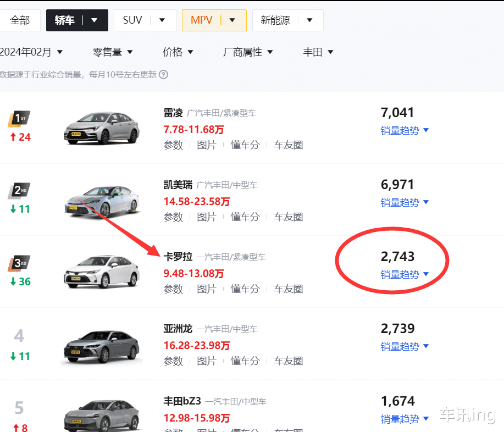504x432 pixels.
Task: Click 亚洲龙 price 16.28-23.98万
Action: 197,346
